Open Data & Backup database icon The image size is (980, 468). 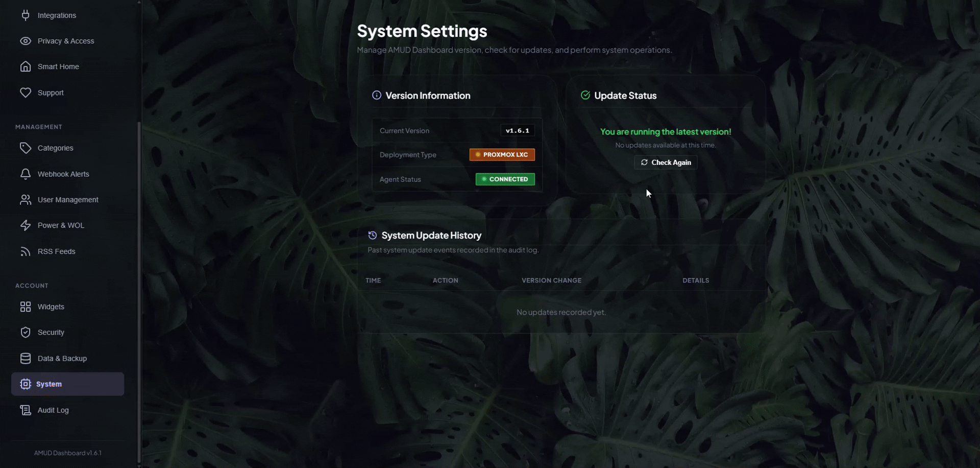[x=26, y=358]
